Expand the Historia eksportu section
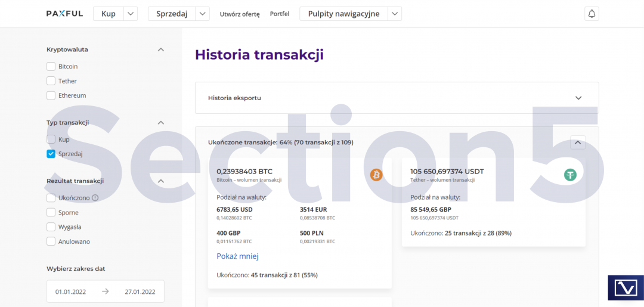The height and width of the screenshot is (307, 644). coord(577,98)
